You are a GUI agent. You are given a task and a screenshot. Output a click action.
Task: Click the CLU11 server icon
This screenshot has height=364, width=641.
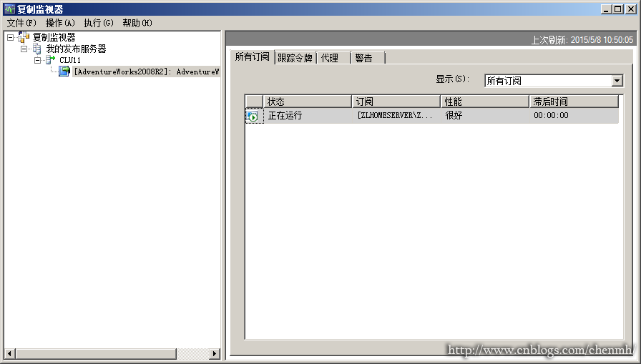tap(51, 60)
